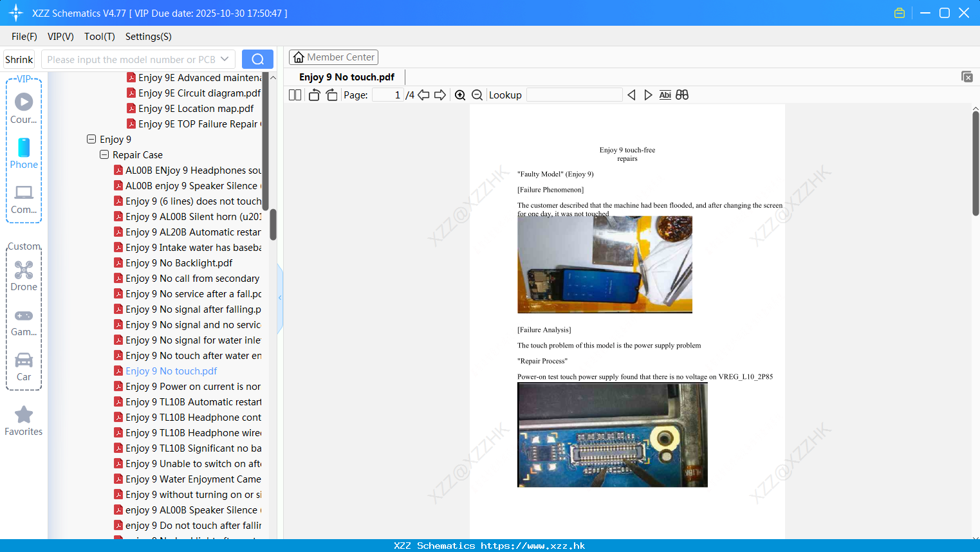The height and width of the screenshot is (552, 980).
Task: Go to next page arrow
Action: coord(440,95)
